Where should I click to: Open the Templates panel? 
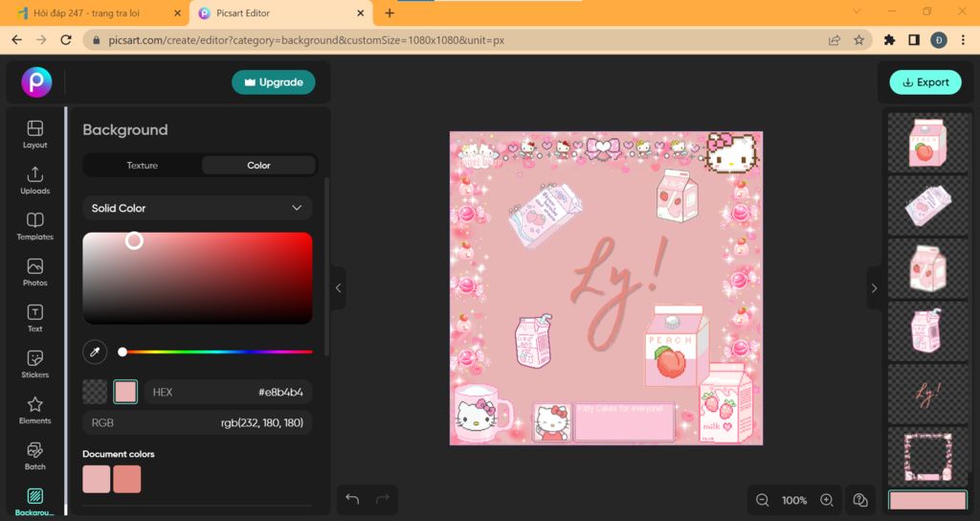click(35, 226)
